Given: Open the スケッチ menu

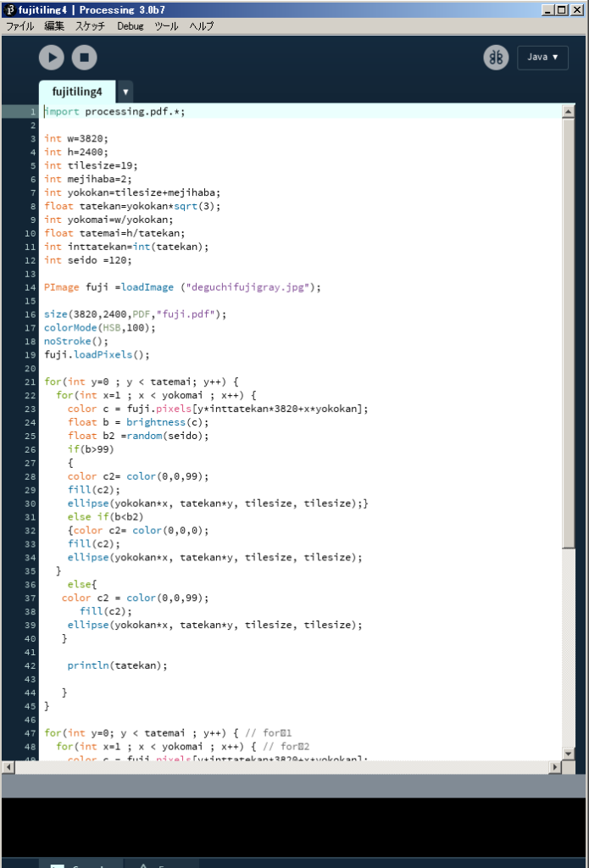Looking at the screenshot, I should pyautogui.click(x=91, y=26).
